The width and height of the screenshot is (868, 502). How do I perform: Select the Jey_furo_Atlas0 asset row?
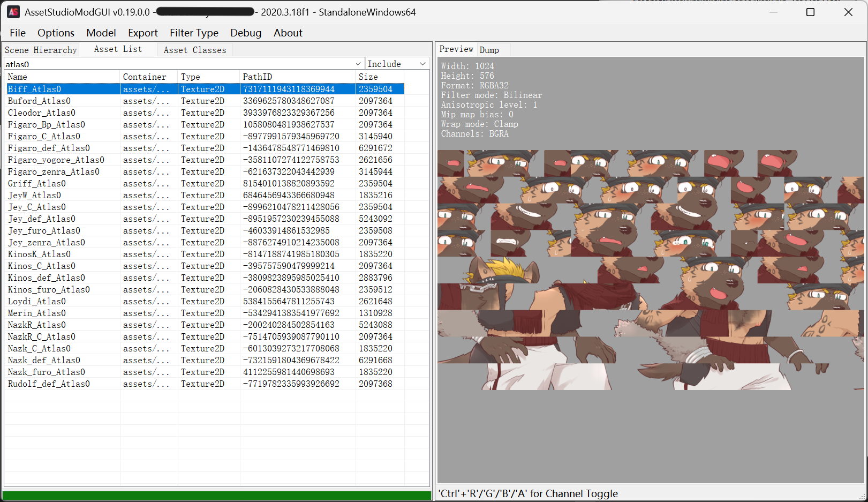click(205, 230)
